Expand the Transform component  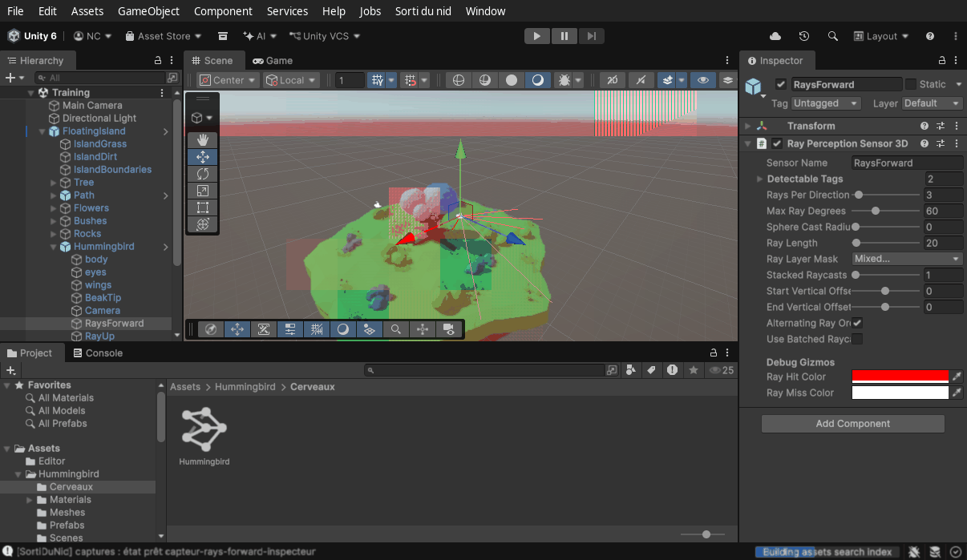[x=748, y=126]
